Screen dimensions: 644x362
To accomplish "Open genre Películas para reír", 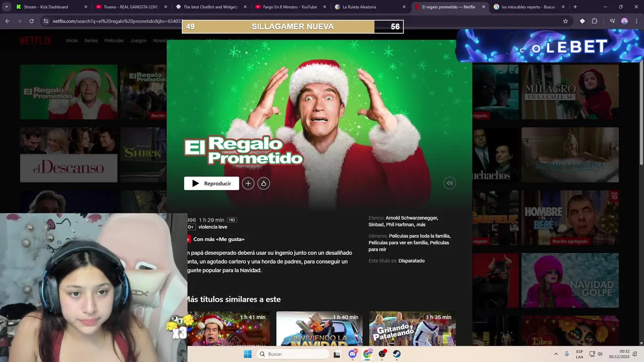I will coord(409,246).
